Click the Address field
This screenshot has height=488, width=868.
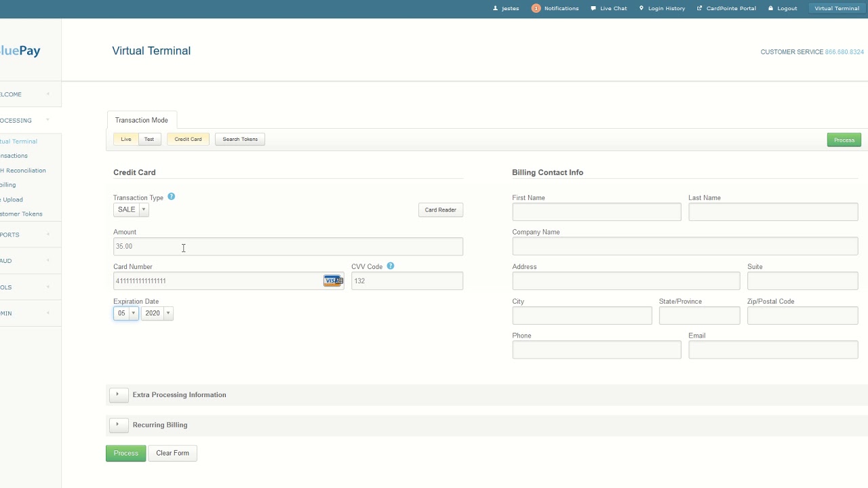[627, 281]
